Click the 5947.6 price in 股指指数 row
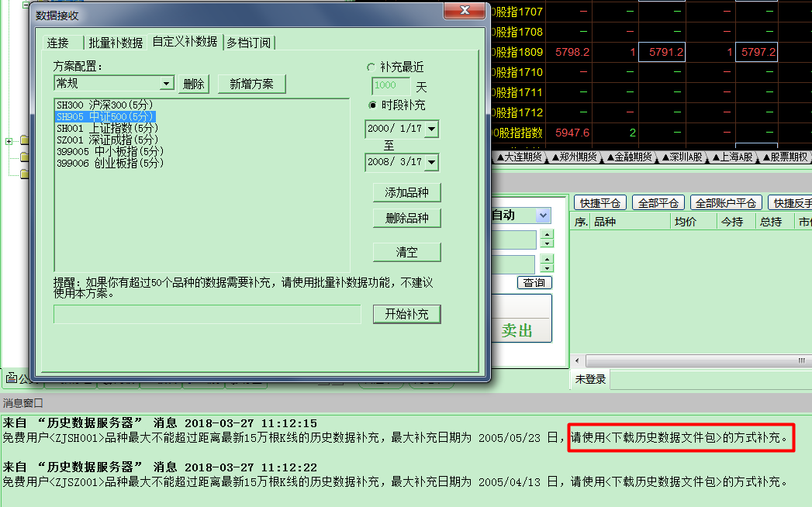Viewport: 812px width, 507px height. [x=572, y=133]
